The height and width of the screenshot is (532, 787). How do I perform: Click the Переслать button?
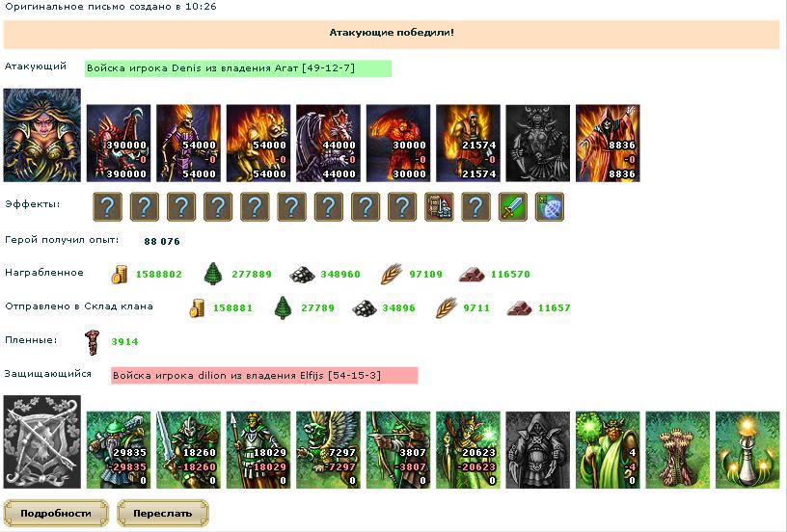(x=163, y=513)
